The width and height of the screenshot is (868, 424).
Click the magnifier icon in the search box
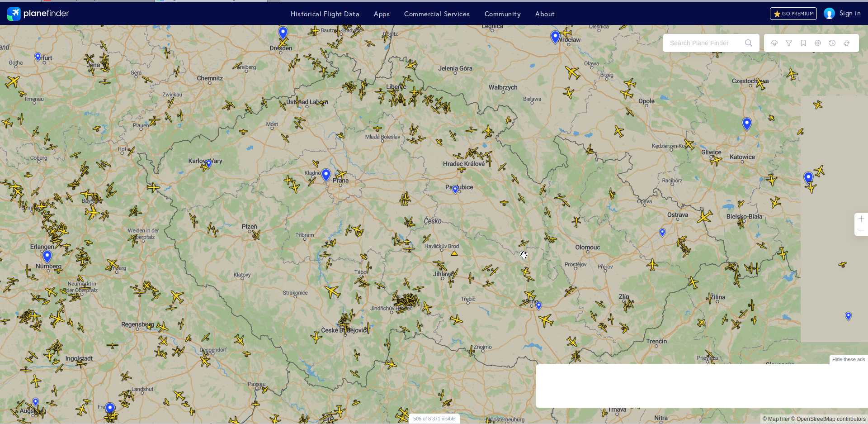click(x=749, y=43)
